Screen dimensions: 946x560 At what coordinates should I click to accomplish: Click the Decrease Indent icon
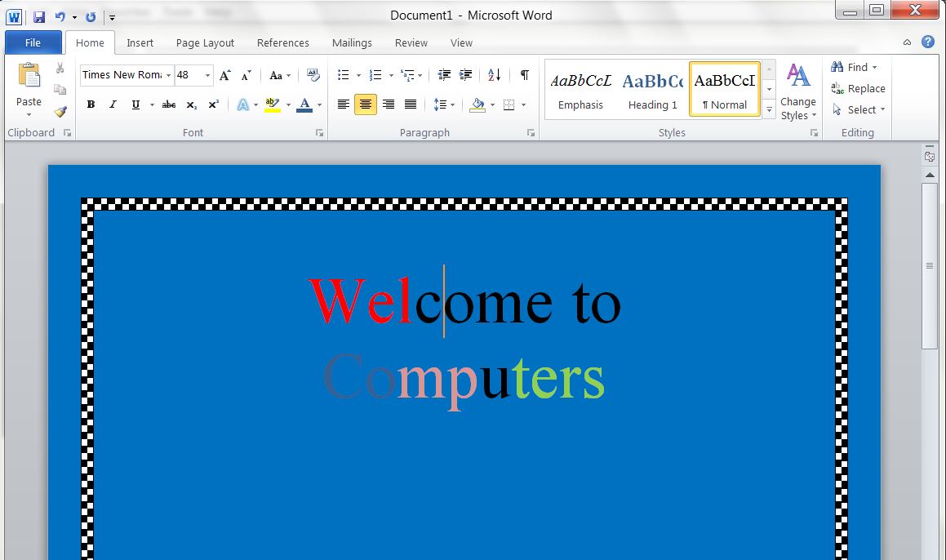(x=444, y=75)
